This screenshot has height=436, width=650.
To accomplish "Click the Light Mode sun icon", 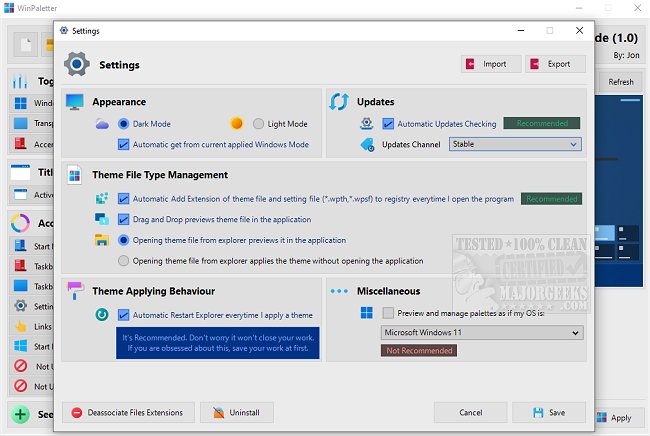I will [236, 124].
